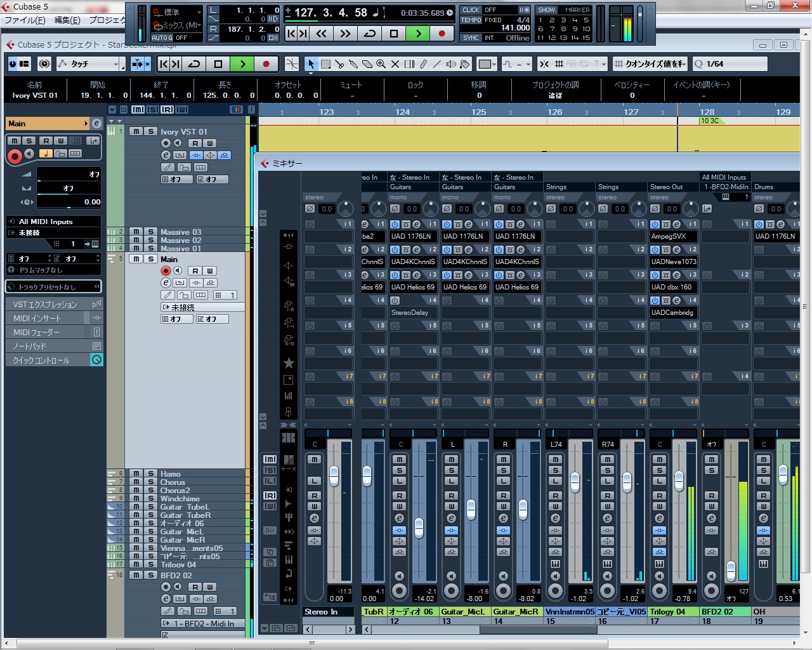Select the Glue tool
Image resolution: width=812 pixels, height=650 pixels.
pos(353,64)
